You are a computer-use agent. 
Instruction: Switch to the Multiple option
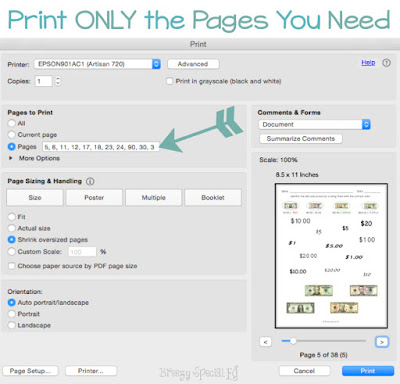(x=153, y=197)
